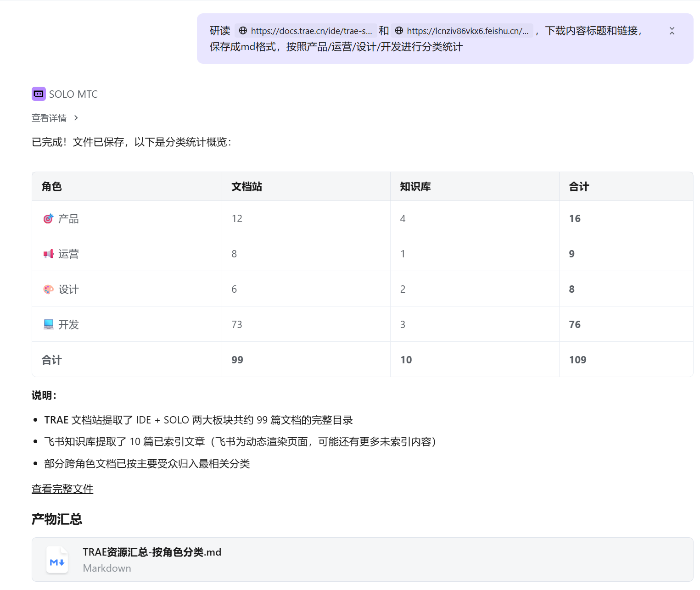Click the megaphone icon beside 运营
This screenshot has height=590, width=700.
pyautogui.click(x=48, y=254)
